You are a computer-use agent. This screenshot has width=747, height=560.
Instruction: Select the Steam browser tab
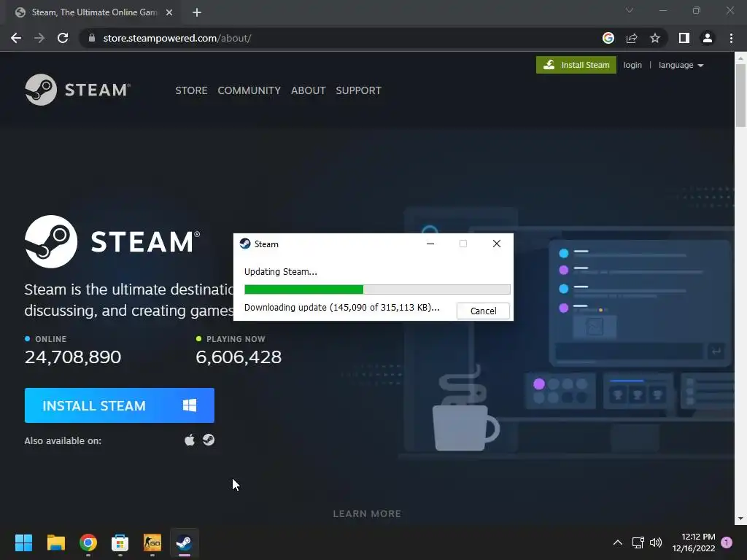94,12
